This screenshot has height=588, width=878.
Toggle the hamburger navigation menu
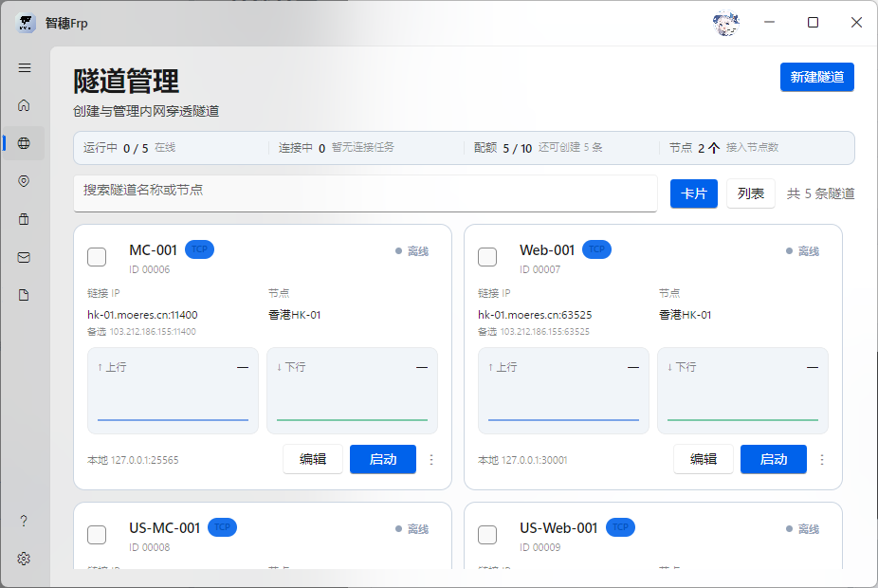point(24,67)
